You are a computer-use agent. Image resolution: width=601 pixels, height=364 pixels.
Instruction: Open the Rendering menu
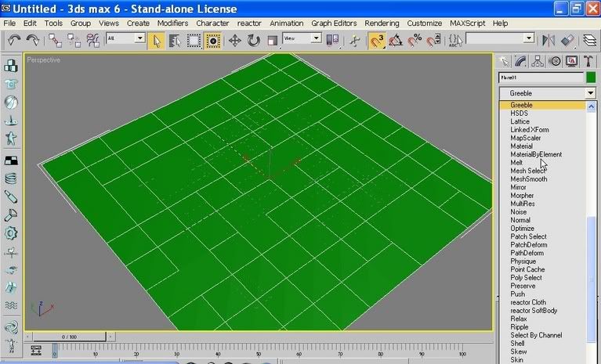(x=382, y=23)
